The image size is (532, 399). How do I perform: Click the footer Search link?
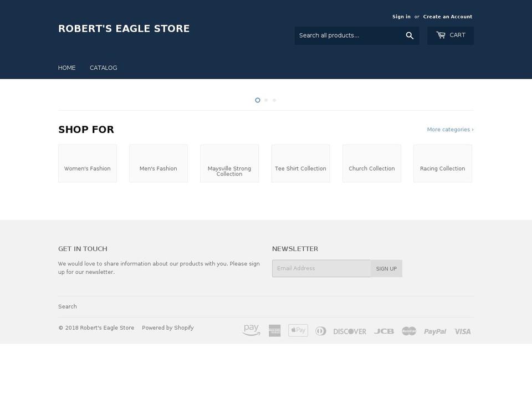[x=68, y=306]
